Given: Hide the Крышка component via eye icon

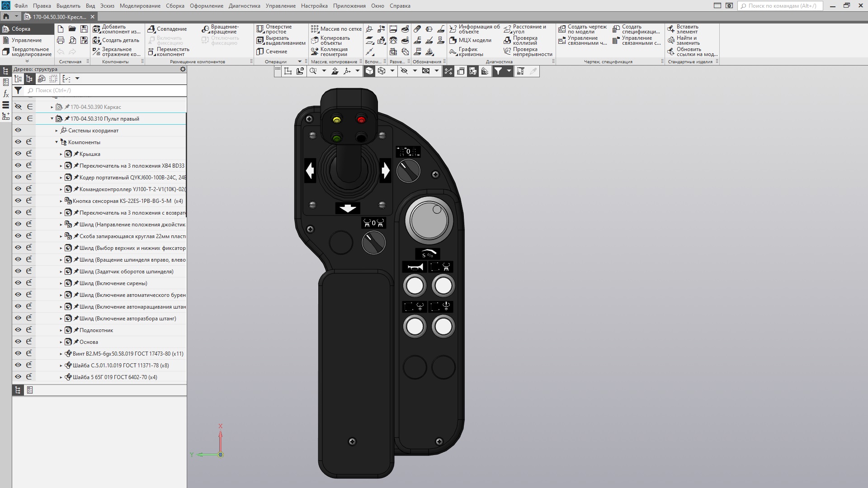Looking at the screenshot, I should (x=18, y=154).
